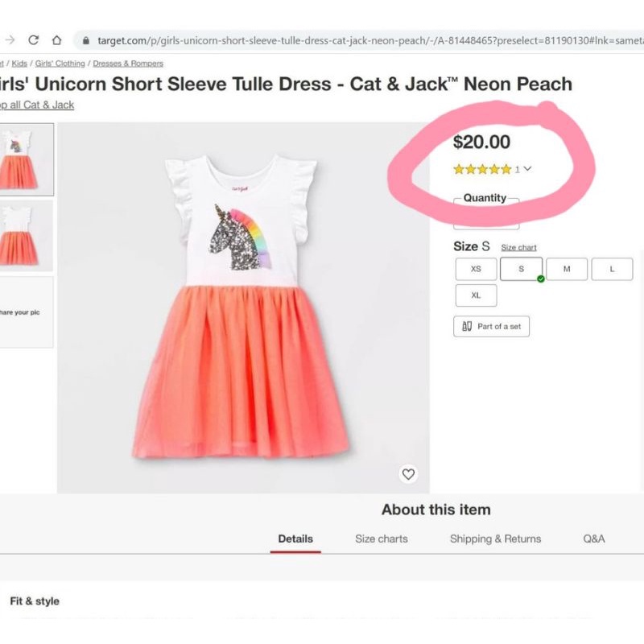Switch to the Size charts tab
The image size is (644, 644).
382,539
